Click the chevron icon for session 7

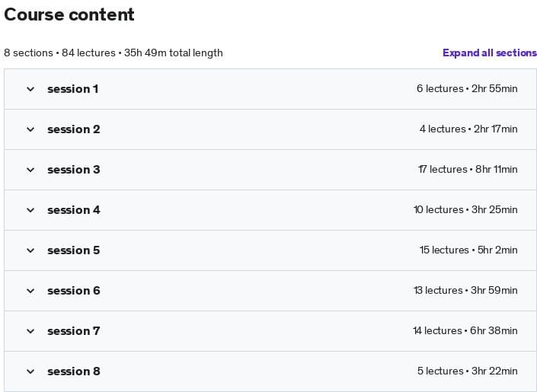[x=30, y=331]
